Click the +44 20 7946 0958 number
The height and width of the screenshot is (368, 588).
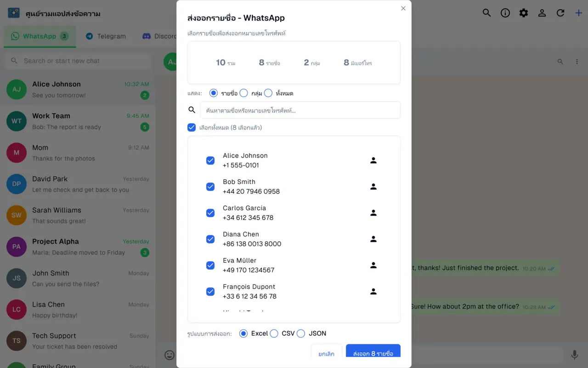[x=251, y=191]
